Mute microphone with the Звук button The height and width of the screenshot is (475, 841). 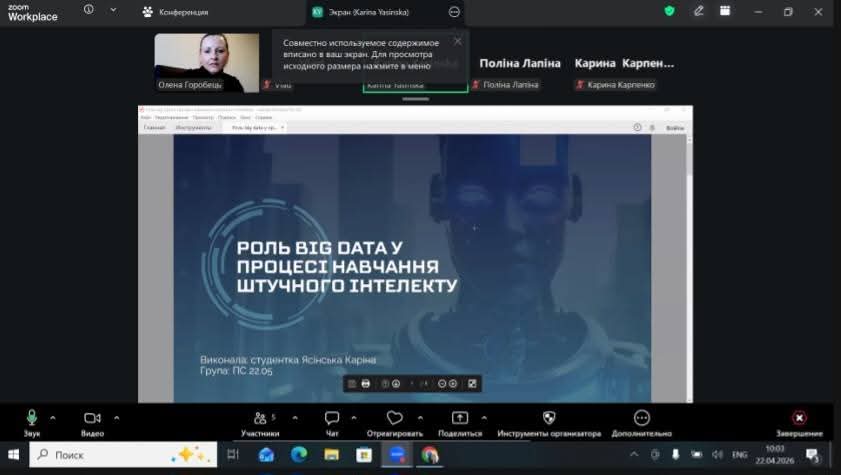[31, 419]
